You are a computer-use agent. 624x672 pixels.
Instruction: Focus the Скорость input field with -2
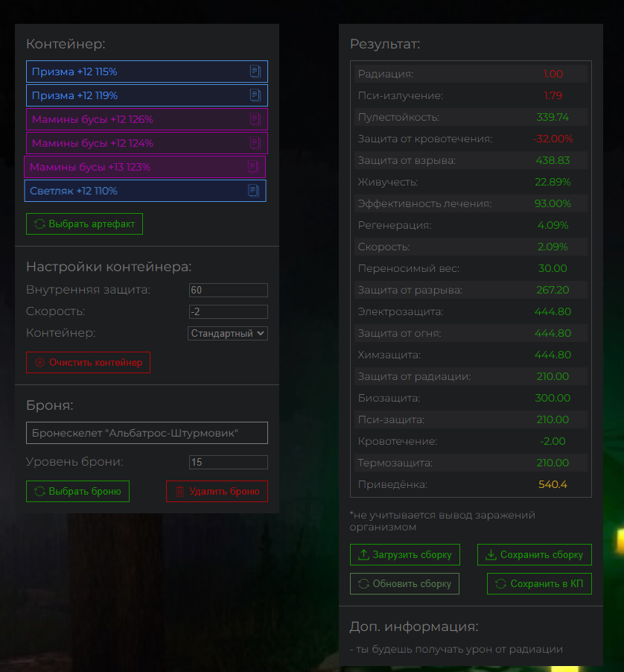(x=229, y=311)
